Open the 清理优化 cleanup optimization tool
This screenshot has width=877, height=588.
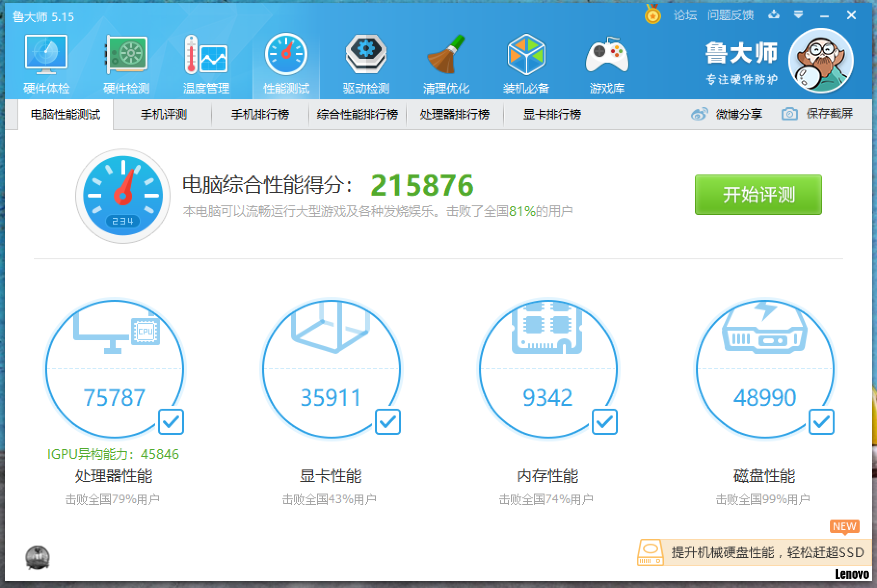[x=446, y=62]
